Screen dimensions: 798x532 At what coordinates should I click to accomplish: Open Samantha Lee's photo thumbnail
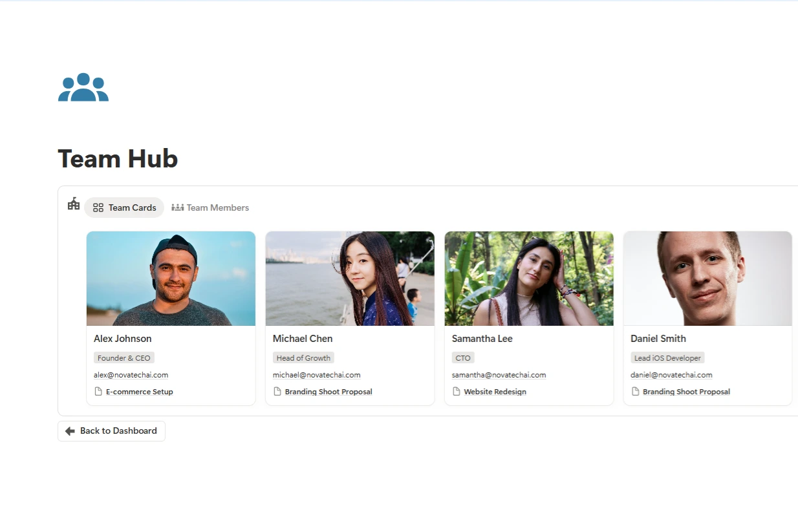tap(529, 279)
